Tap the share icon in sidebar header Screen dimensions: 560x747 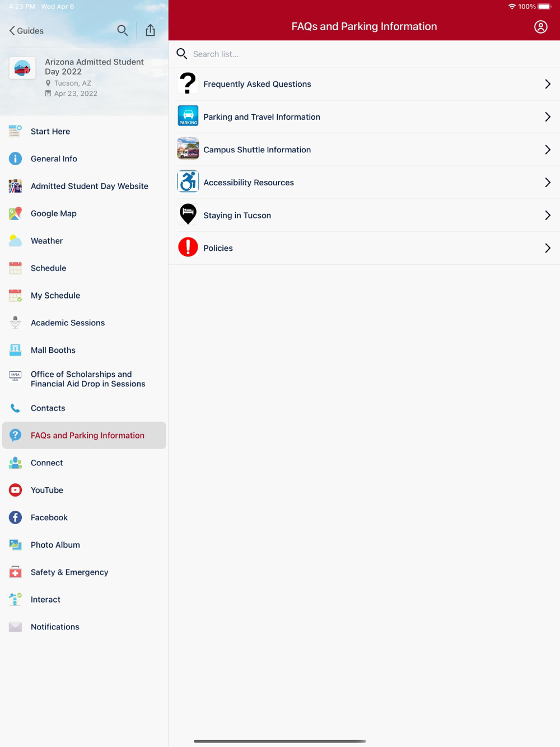click(150, 30)
